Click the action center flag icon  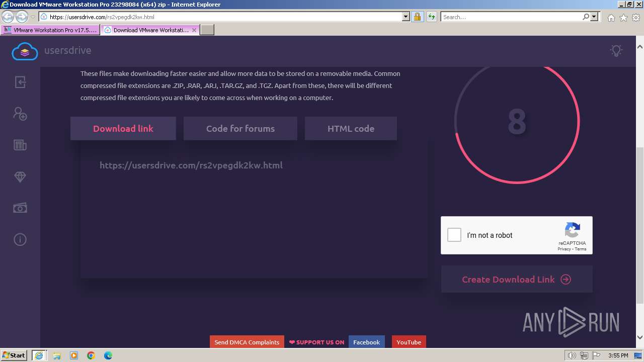(597, 355)
